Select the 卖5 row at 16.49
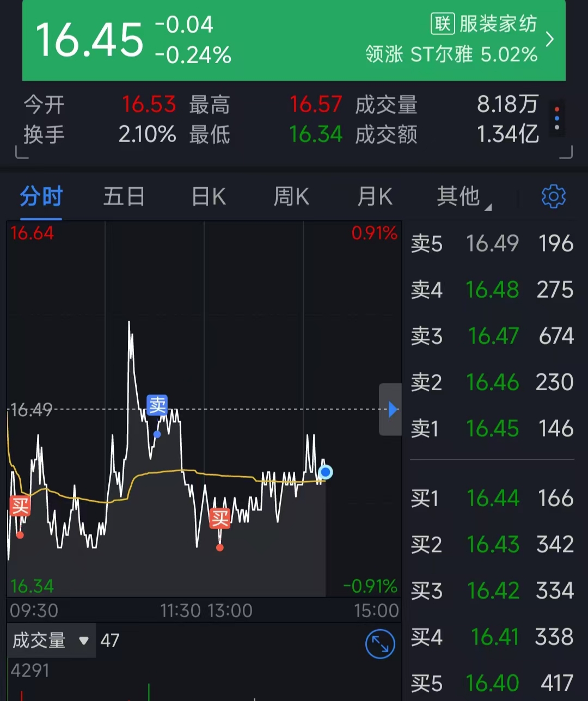The height and width of the screenshot is (701, 588). point(492,243)
